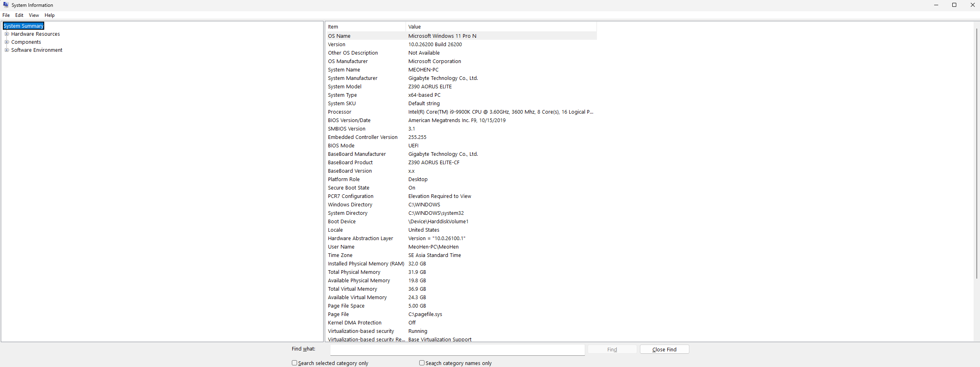Select the Boot Device row

click(461, 222)
